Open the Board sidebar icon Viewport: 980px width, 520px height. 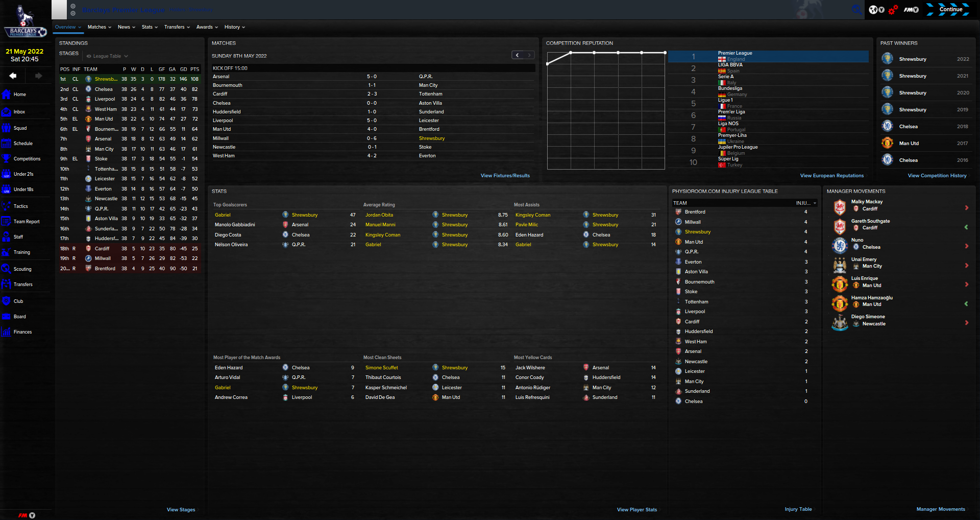pyautogui.click(x=6, y=316)
